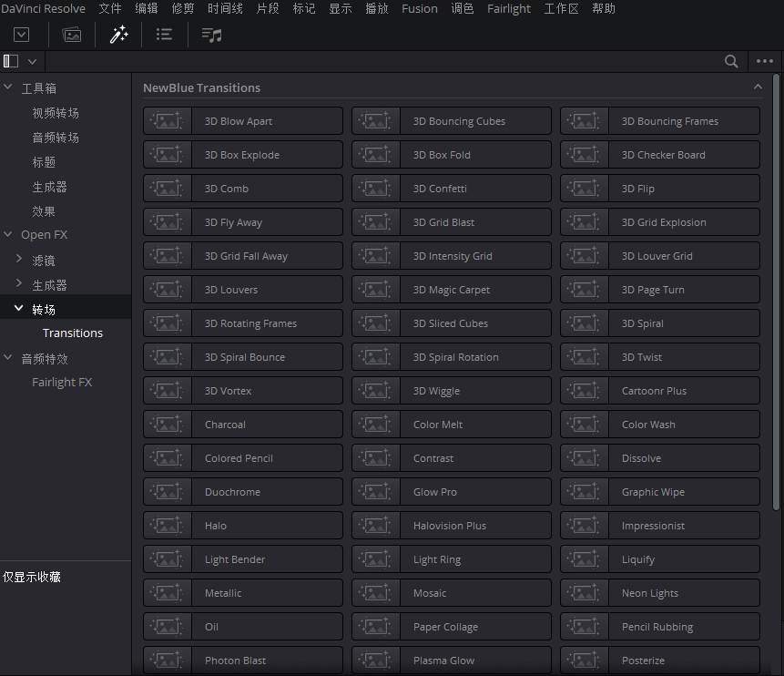Open the Fusion menu
The height and width of the screenshot is (676, 784).
(x=420, y=8)
